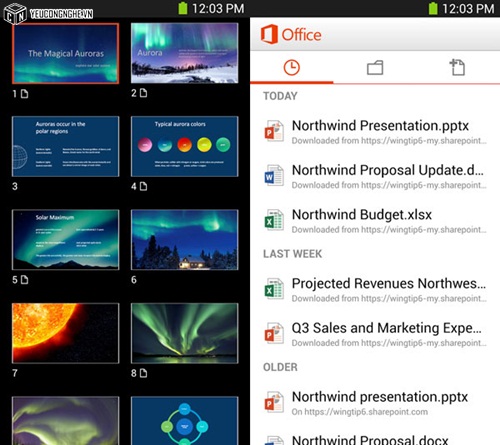Image resolution: width=500 pixels, height=445 pixels.
Task: Open Northwind Budget.xlsx file
Action: [x=375, y=221]
